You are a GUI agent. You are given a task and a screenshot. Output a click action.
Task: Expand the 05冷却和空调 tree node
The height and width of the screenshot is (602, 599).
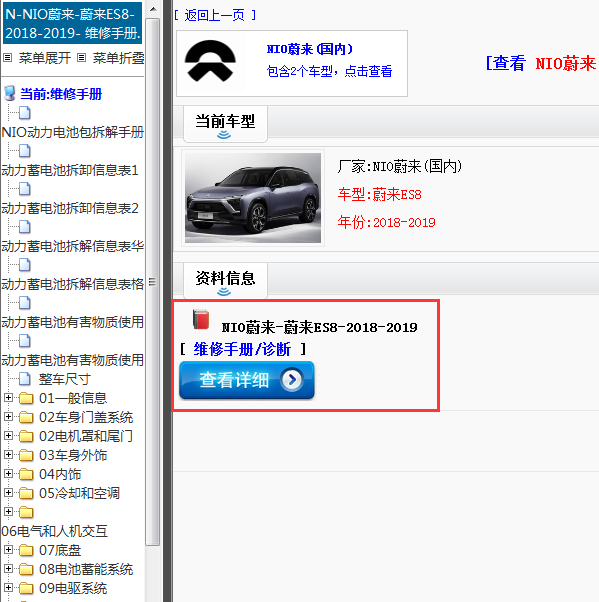(8, 493)
